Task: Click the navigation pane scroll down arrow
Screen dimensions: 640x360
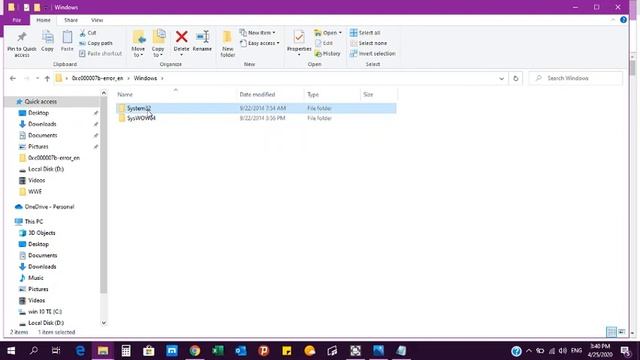Action: (x=104, y=323)
